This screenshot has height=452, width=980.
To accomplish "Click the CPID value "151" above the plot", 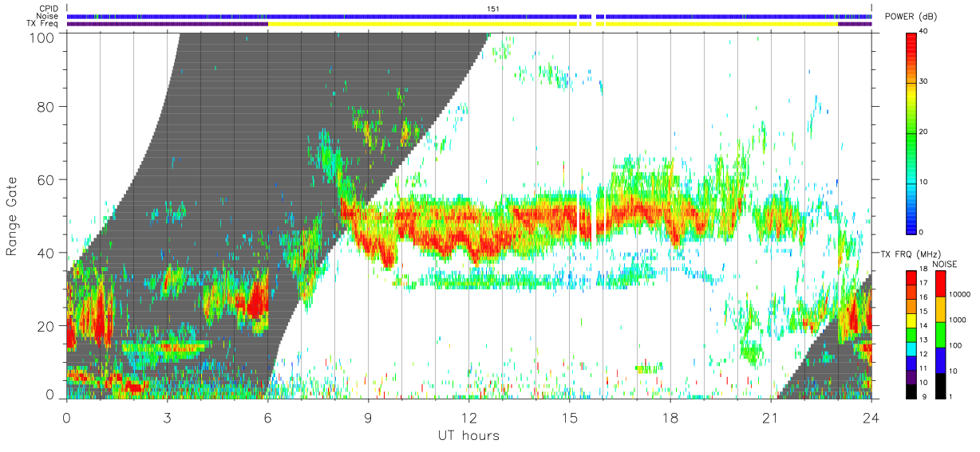I will point(493,9).
